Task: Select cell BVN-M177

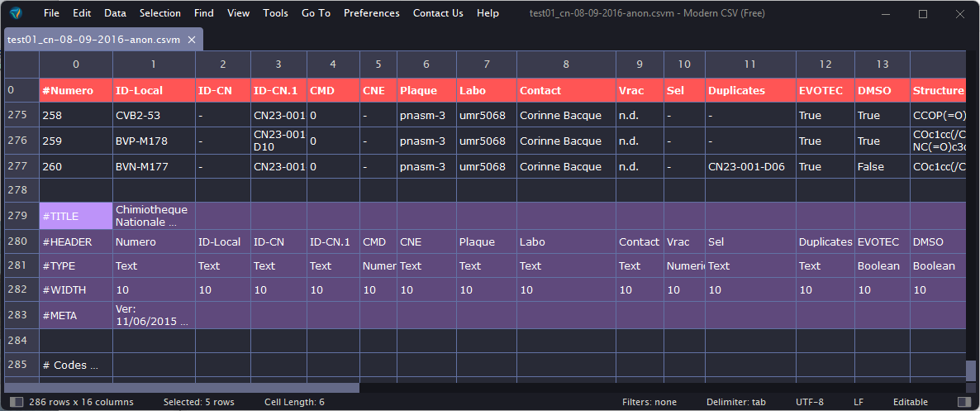Action: (154, 166)
